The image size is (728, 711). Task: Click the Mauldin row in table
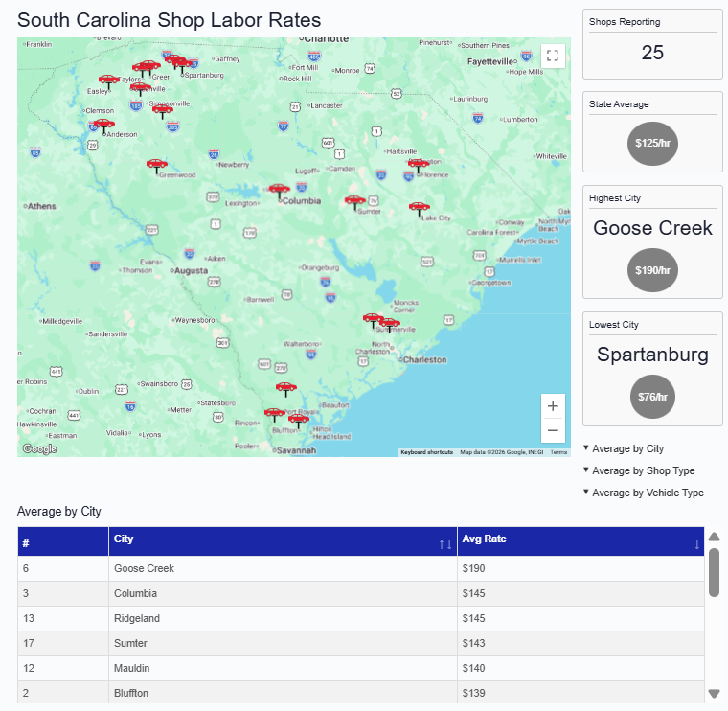click(x=361, y=668)
